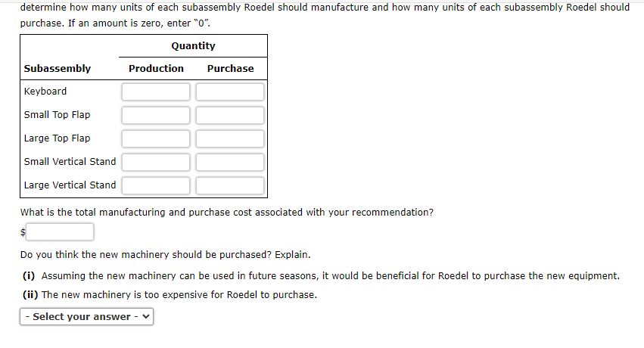
Task: Click the Keyboard Purchase quantity field
Action: 230,92
